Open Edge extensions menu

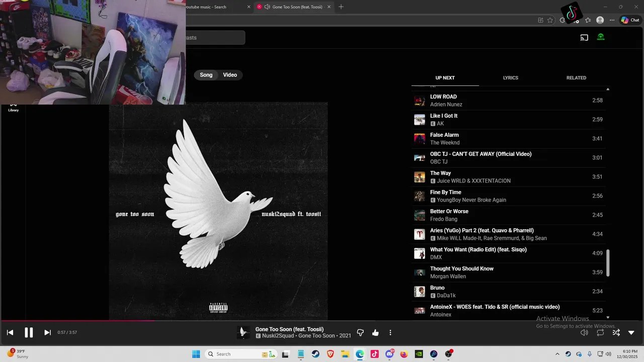point(562,20)
